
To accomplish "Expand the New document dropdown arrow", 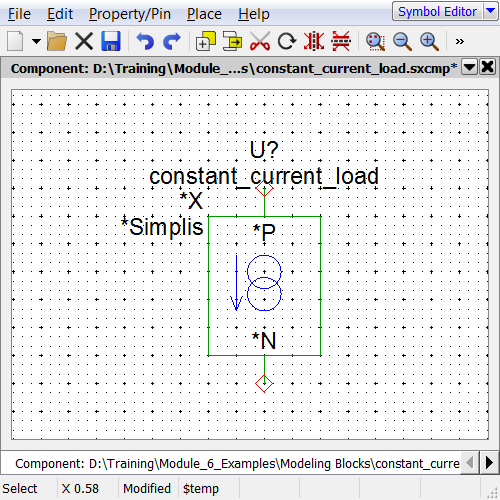I will [x=36, y=41].
